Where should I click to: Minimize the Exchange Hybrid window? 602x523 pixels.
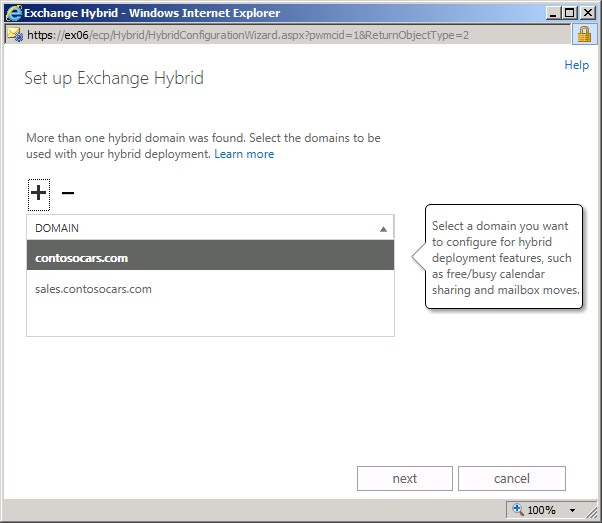point(553,13)
